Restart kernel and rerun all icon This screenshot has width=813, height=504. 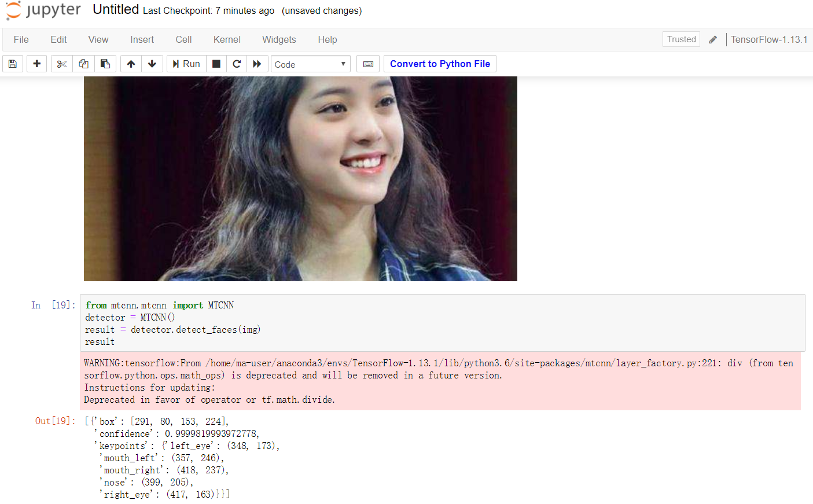[257, 64]
